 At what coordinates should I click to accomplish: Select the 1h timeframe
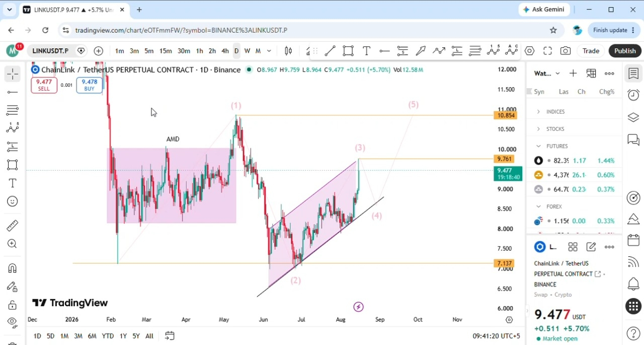pyautogui.click(x=199, y=51)
